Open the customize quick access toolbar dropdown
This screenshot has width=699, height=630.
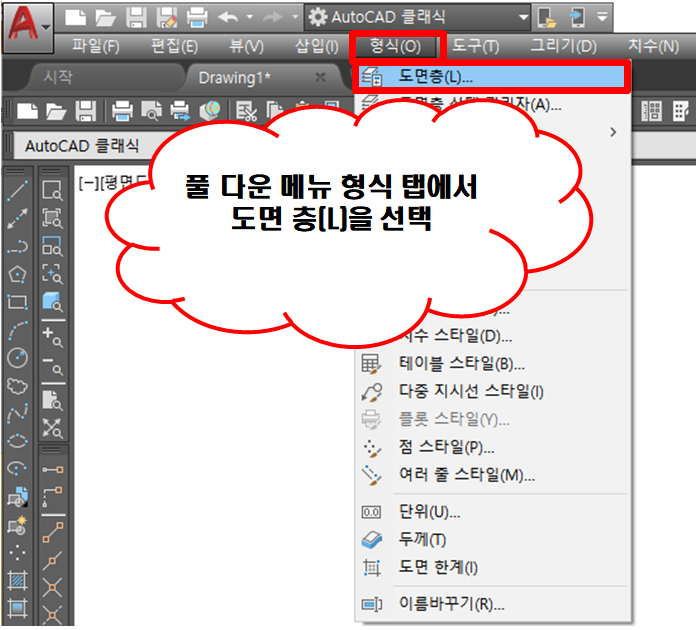(602, 17)
